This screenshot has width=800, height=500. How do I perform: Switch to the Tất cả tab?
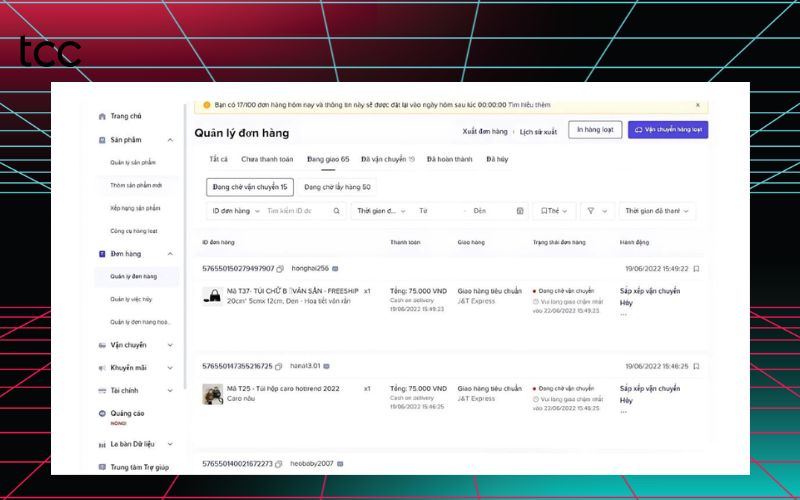point(218,159)
